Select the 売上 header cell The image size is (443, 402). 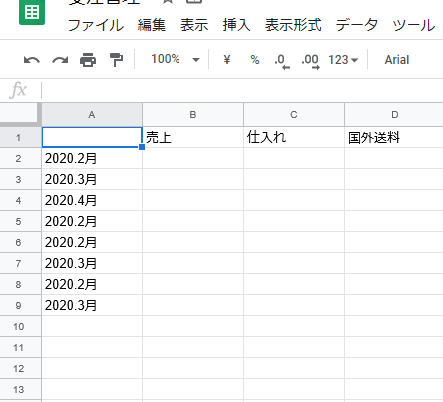(193, 137)
